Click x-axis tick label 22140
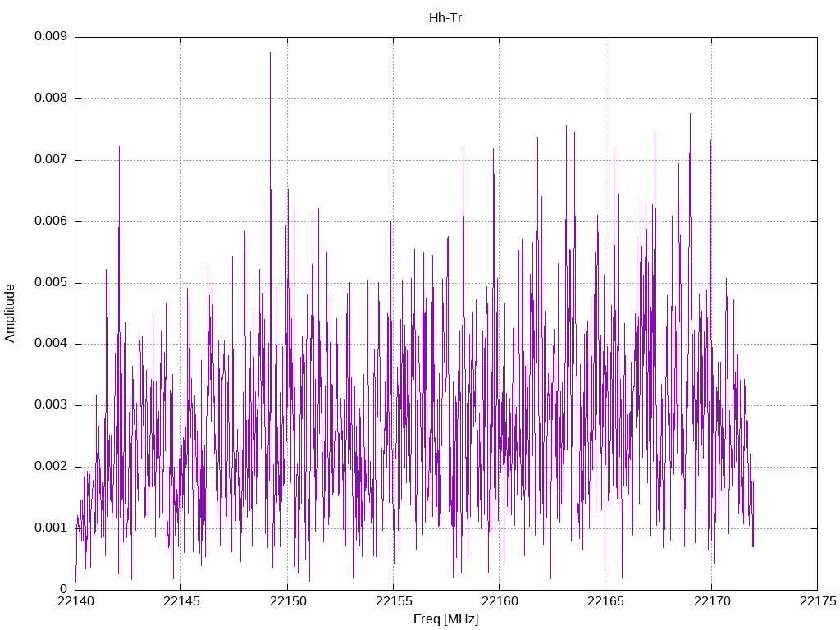Image resolution: width=840 pixels, height=630 pixels. click(x=75, y=601)
